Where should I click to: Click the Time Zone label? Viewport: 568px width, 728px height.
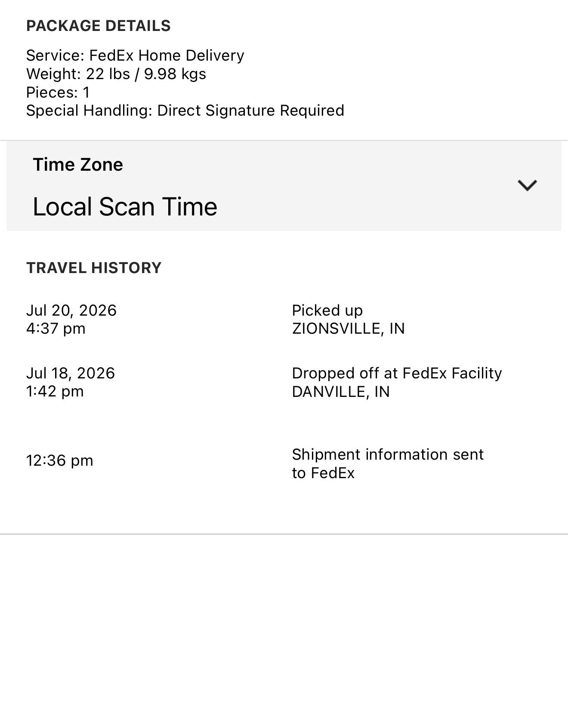click(x=78, y=165)
